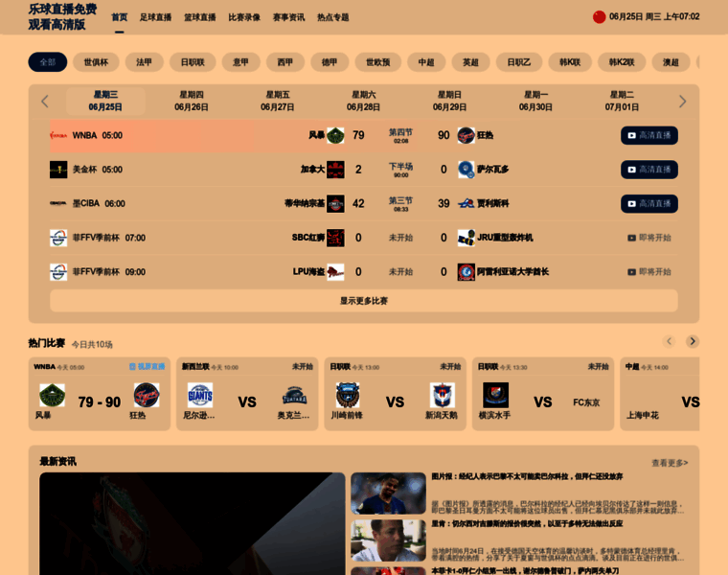Select the 全部 league filter

tap(48, 62)
